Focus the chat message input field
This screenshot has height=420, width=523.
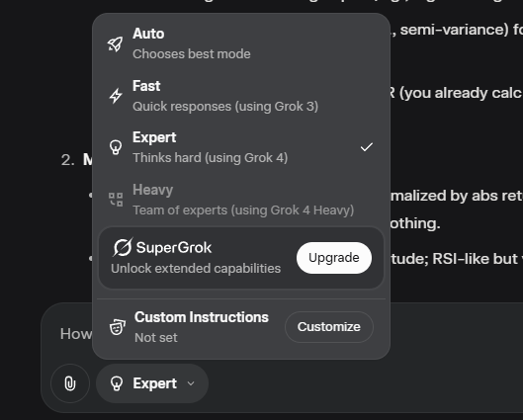(75, 334)
